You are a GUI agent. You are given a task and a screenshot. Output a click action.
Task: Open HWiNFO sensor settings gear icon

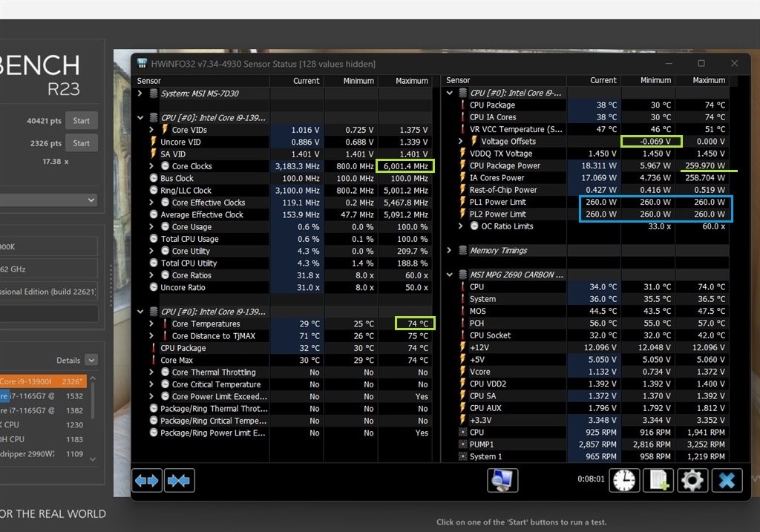[x=692, y=480]
